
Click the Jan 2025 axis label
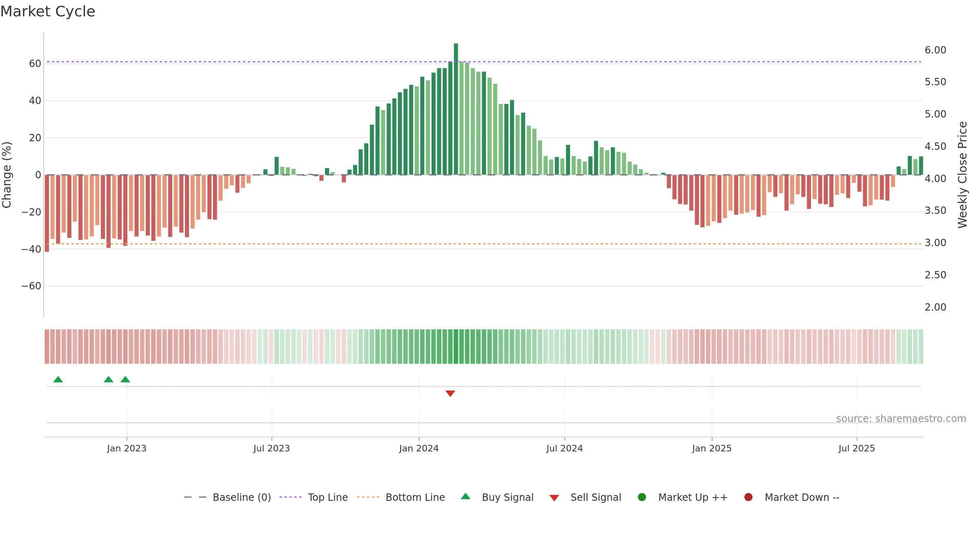point(712,449)
